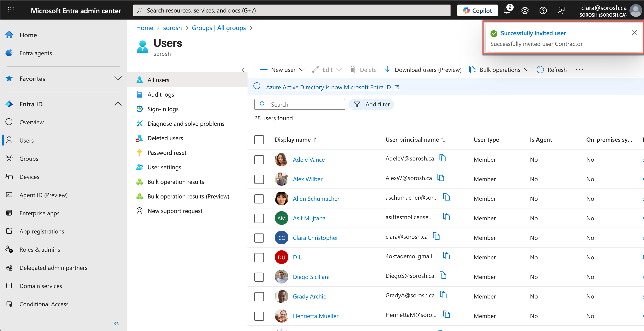Open the notifications bell icon
644x331 pixels.
click(x=507, y=10)
